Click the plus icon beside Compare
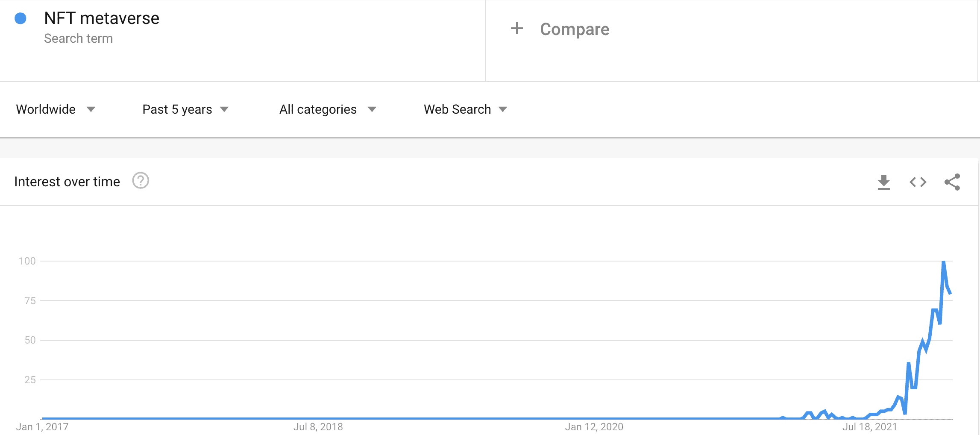Viewport: 980px width, 435px height. coord(517,29)
